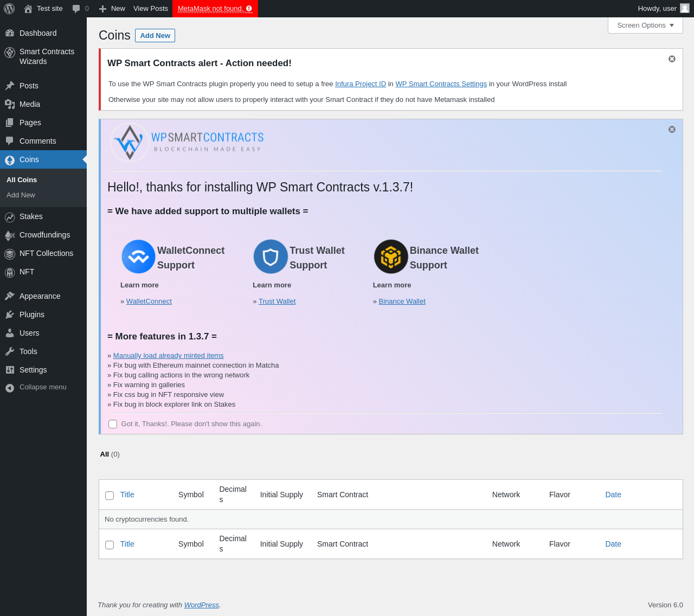The height and width of the screenshot is (616, 694).
Task: Click the Pages sidebar icon
Action: click(10, 123)
